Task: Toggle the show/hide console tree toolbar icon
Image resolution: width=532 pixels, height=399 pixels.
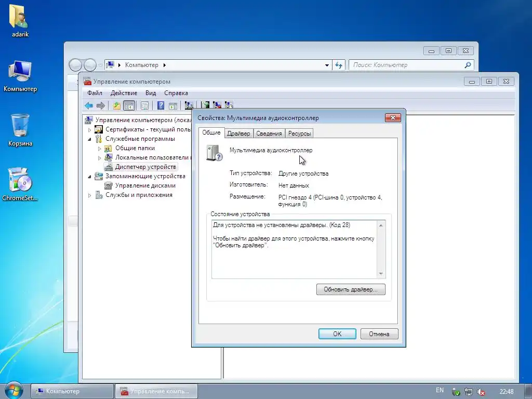Action: [129, 105]
